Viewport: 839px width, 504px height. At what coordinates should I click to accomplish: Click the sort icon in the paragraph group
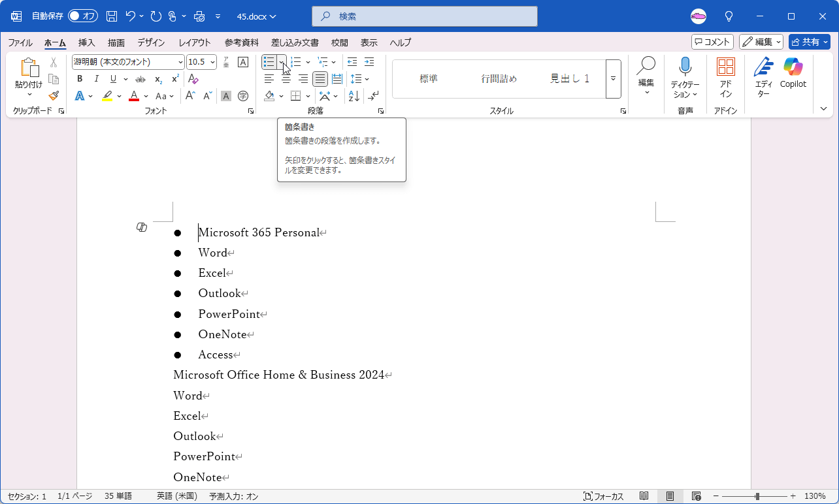(x=353, y=96)
